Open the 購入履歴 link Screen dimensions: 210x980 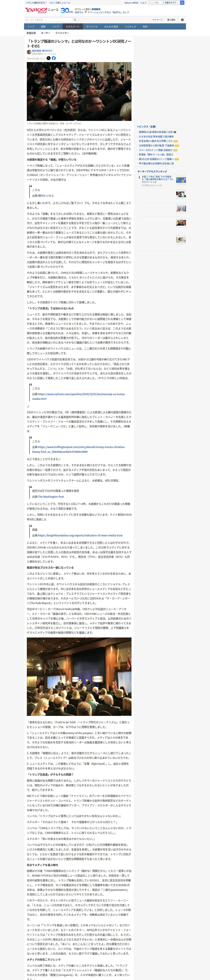coord(171,20)
